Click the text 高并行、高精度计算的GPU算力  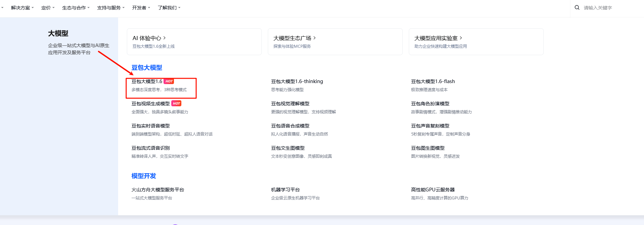click(x=440, y=198)
